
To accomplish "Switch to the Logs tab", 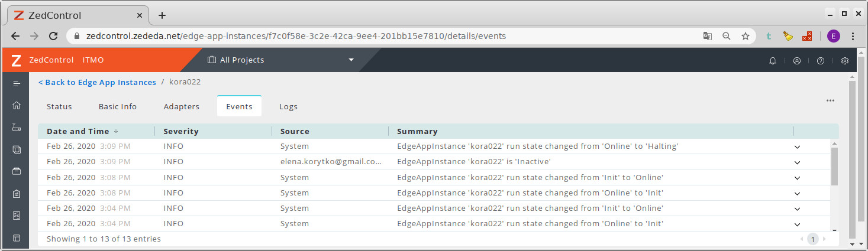I will tap(288, 107).
